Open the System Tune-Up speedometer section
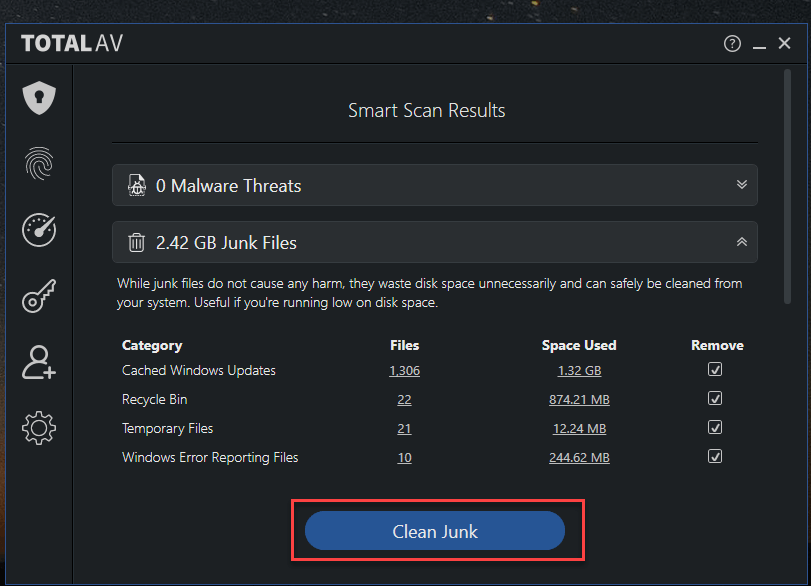The width and height of the screenshot is (811, 586). [x=39, y=230]
